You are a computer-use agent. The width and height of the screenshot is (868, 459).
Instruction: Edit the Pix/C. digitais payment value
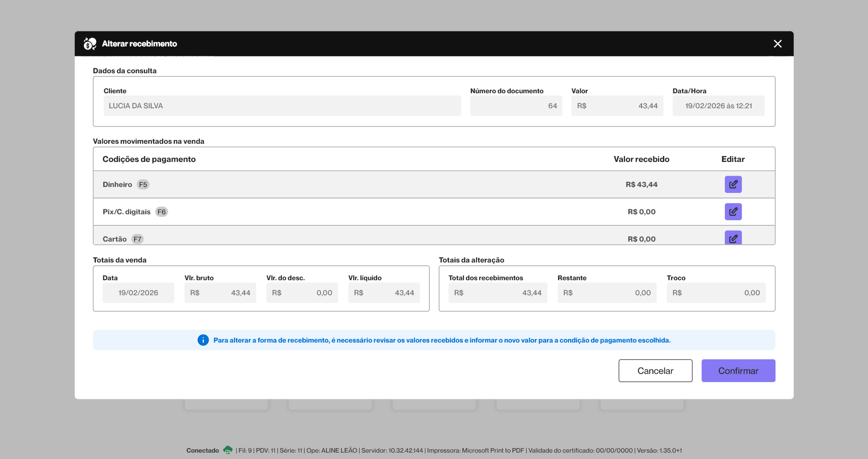733,212
